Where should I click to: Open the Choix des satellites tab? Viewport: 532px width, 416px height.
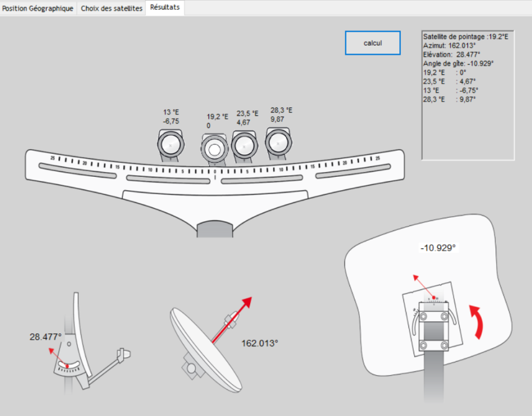pyautogui.click(x=111, y=9)
